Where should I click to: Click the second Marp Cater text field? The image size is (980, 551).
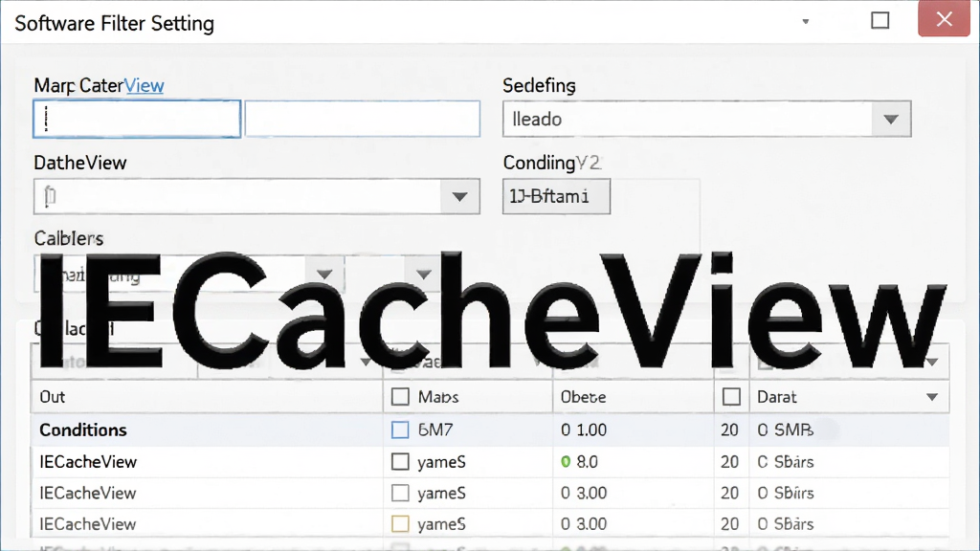(363, 119)
